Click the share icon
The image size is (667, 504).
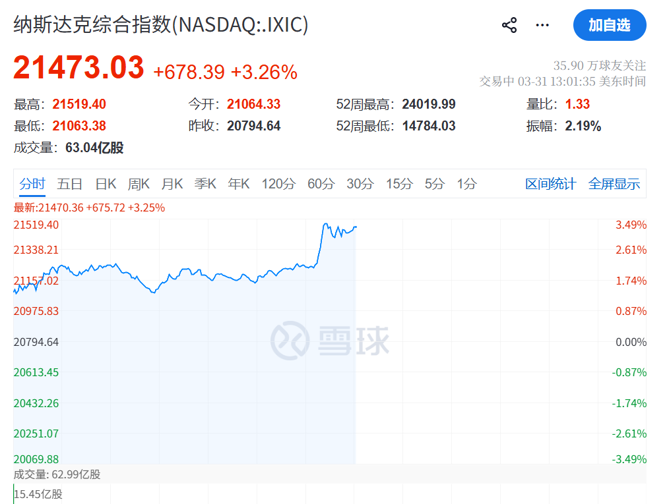coord(510,25)
